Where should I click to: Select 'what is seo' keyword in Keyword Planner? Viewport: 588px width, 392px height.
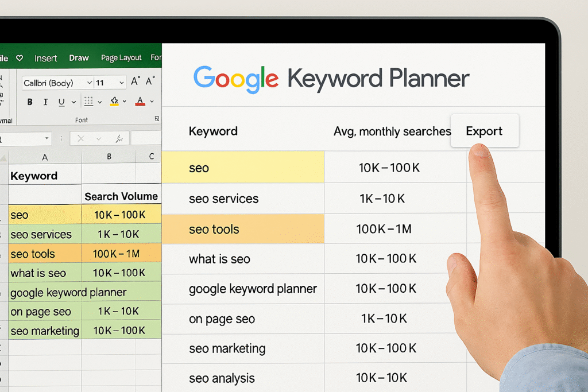(x=219, y=259)
